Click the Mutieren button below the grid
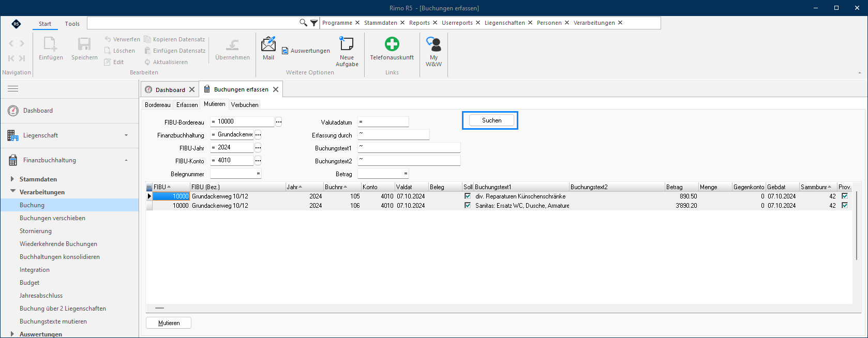This screenshot has height=338, width=868. click(169, 323)
